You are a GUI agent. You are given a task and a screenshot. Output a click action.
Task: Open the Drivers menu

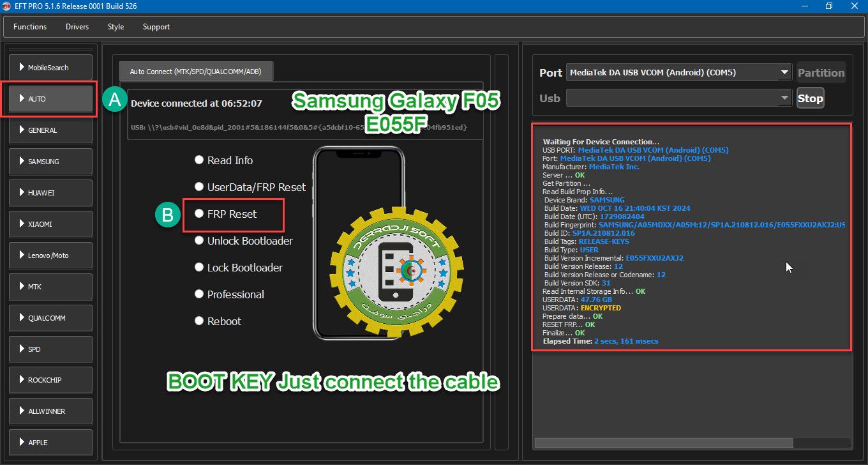(77, 27)
